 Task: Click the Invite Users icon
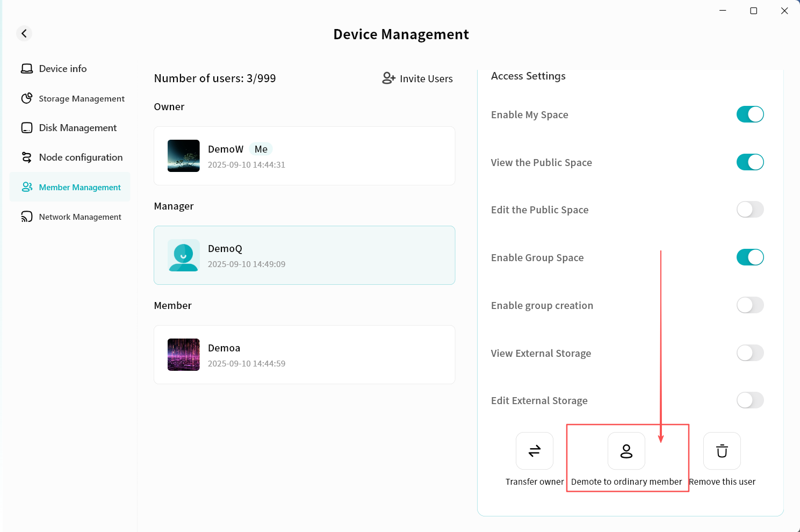pyautogui.click(x=388, y=78)
